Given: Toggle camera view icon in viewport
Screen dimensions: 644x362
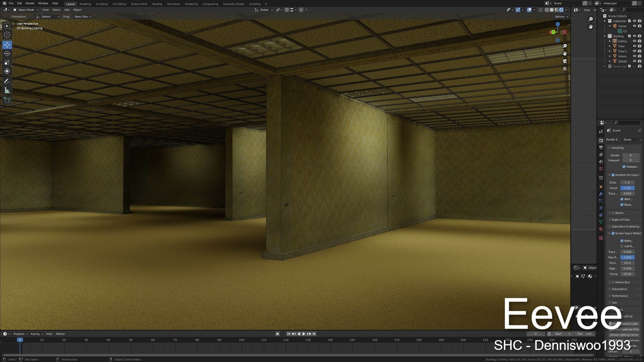Looking at the screenshot, I should 565,61.
